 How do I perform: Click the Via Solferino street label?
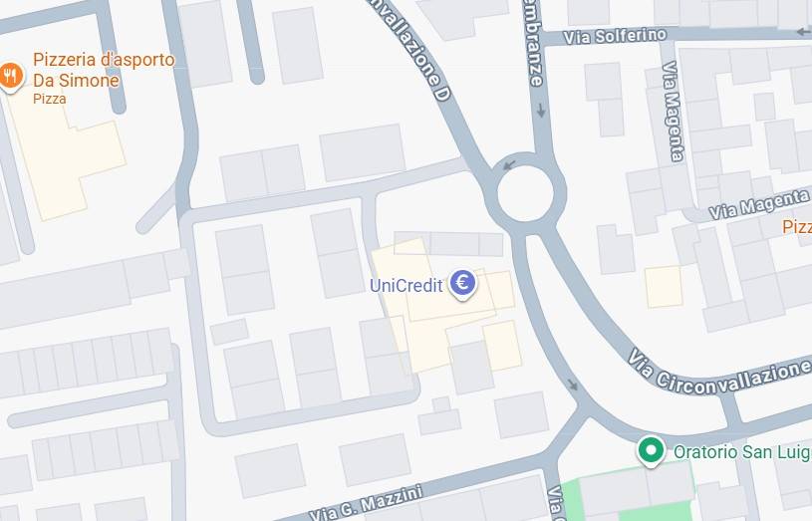[x=615, y=36]
